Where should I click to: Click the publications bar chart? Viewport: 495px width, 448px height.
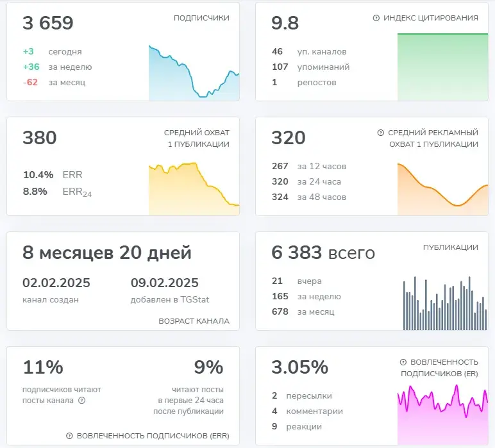[x=445, y=303]
